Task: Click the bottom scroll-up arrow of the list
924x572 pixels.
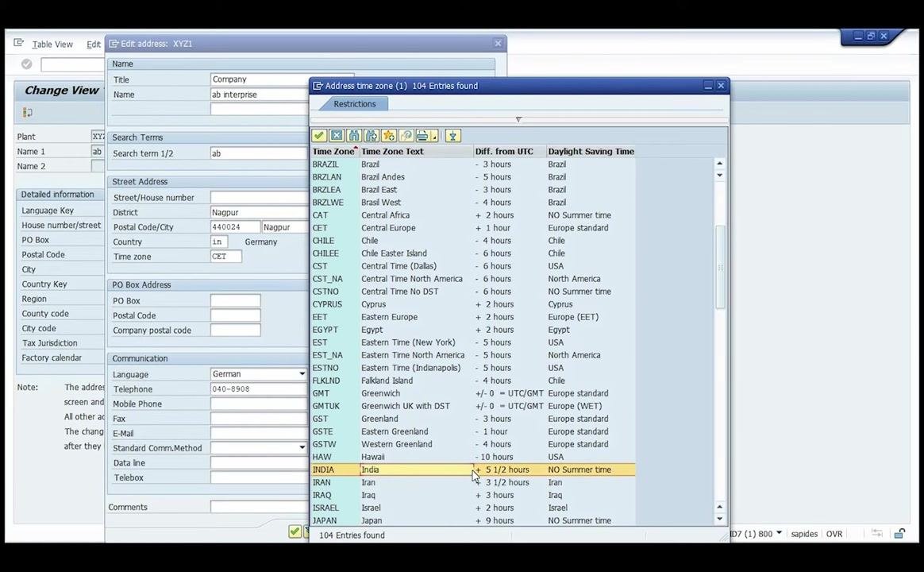Action: coord(719,507)
